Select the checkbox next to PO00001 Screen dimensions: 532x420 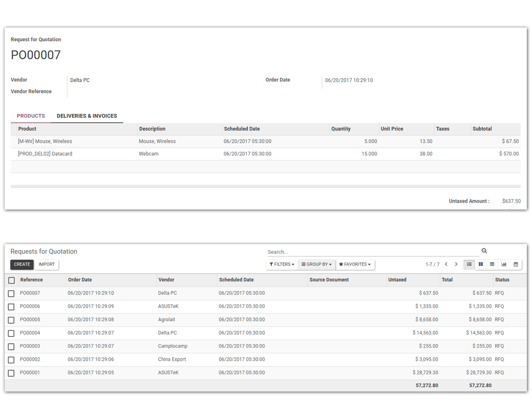click(11, 373)
